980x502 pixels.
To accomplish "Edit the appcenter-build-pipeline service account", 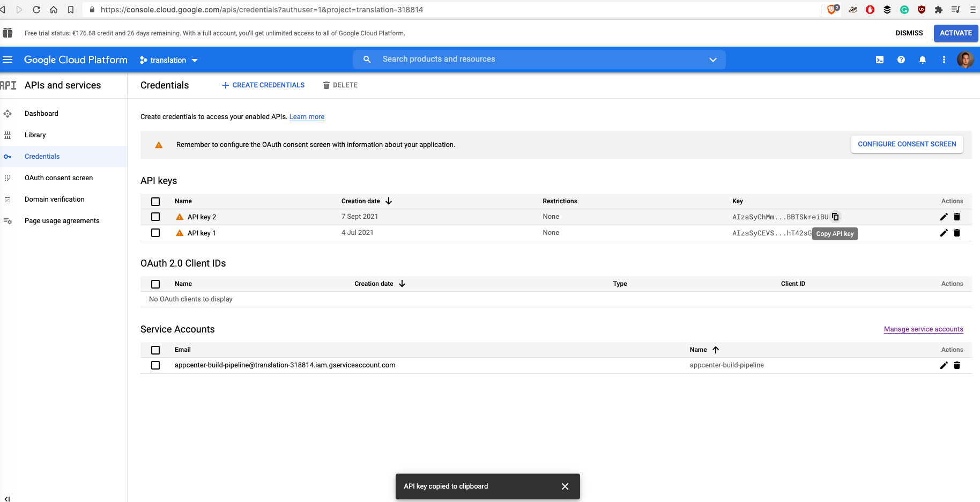I will (944, 365).
